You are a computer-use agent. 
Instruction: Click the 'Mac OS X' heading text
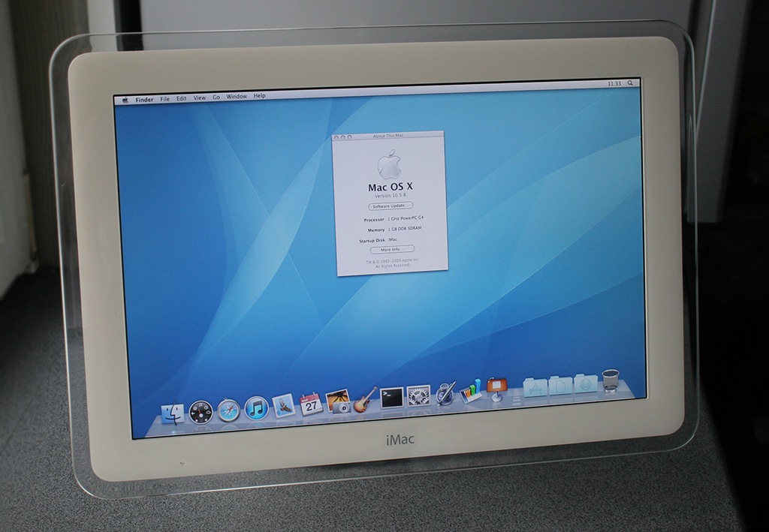[391, 187]
